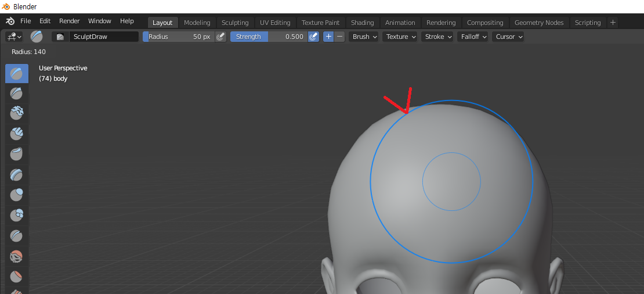Viewport: 644px width, 294px height.
Task: Switch to the Geometry Nodes workspace tab
Action: (539, 23)
